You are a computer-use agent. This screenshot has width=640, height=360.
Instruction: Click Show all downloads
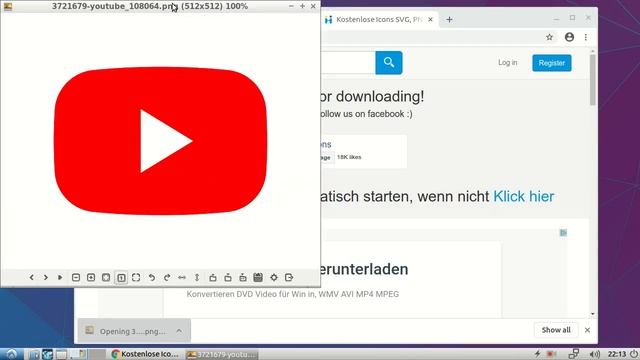[556, 330]
